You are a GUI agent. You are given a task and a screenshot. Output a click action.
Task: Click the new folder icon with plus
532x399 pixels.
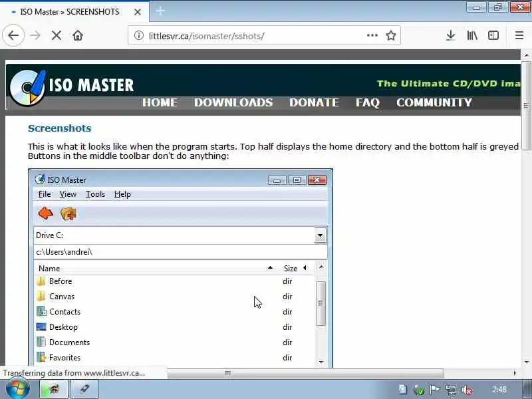pyautogui.click(x=68, y=213)
